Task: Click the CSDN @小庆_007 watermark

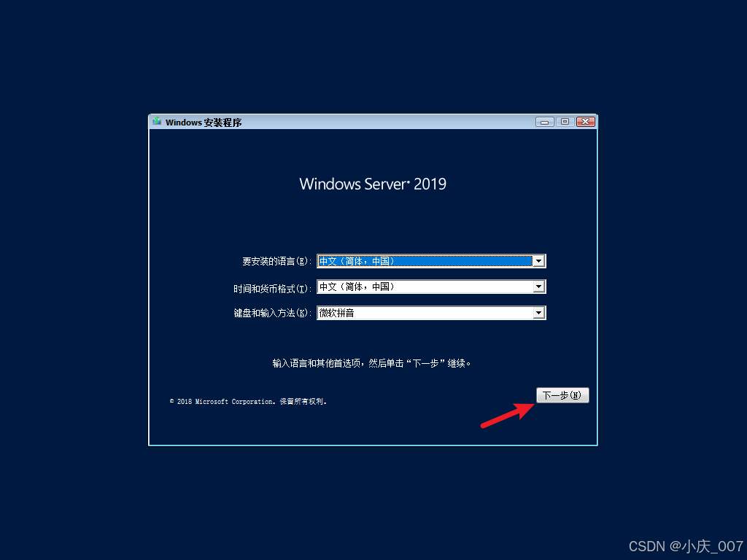Action: (686, 545)
